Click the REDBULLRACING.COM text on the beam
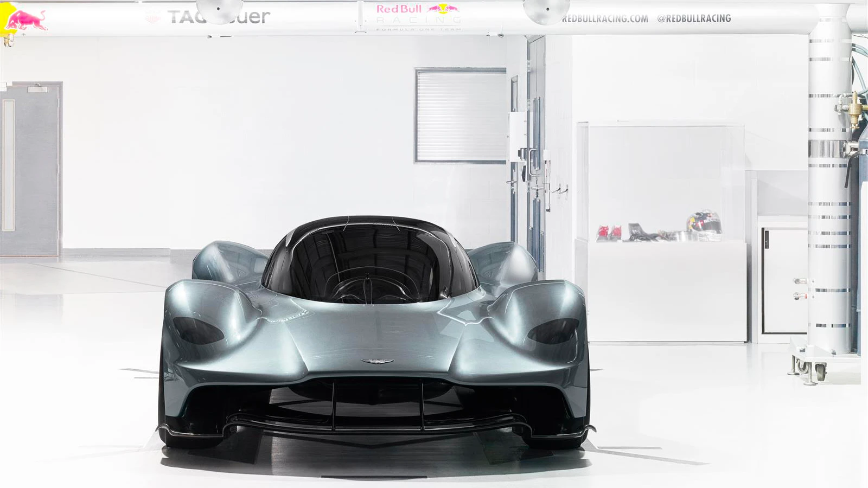 [604, 18]
